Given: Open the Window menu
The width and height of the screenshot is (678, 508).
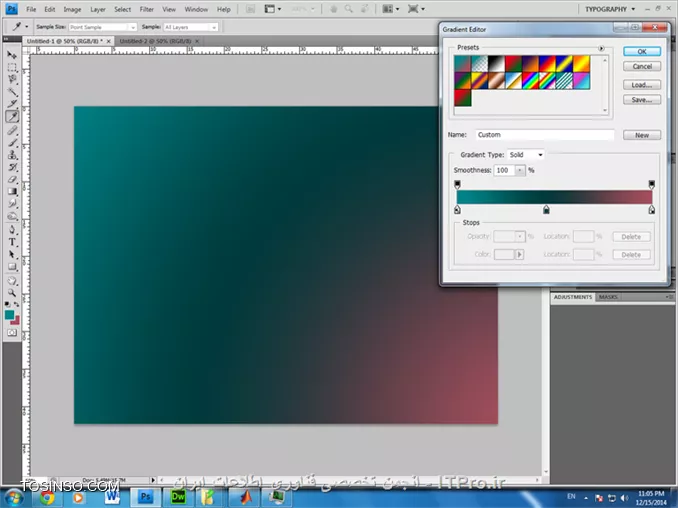Looking at the screenshot, I should click(x=196, y=9).
